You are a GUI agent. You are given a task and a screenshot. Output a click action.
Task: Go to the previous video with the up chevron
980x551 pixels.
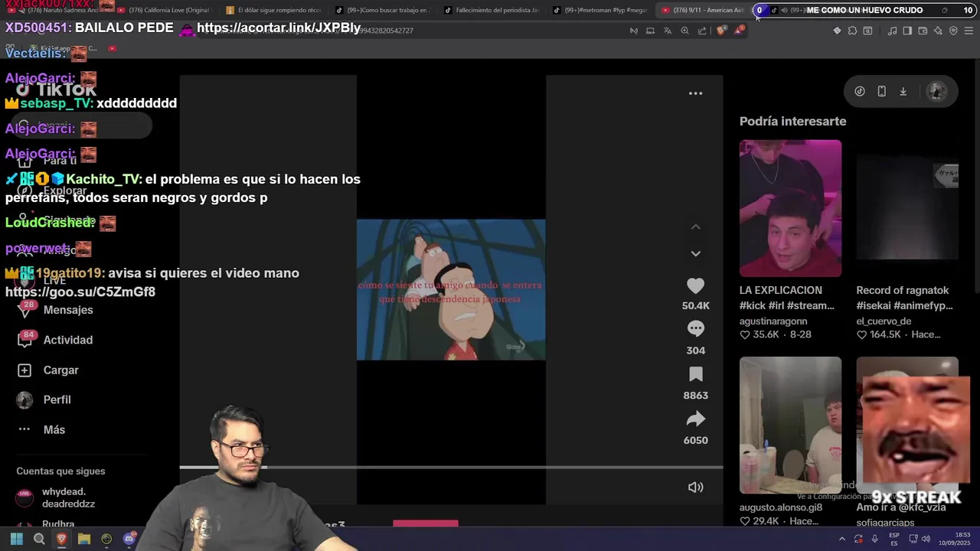point(695,227)
